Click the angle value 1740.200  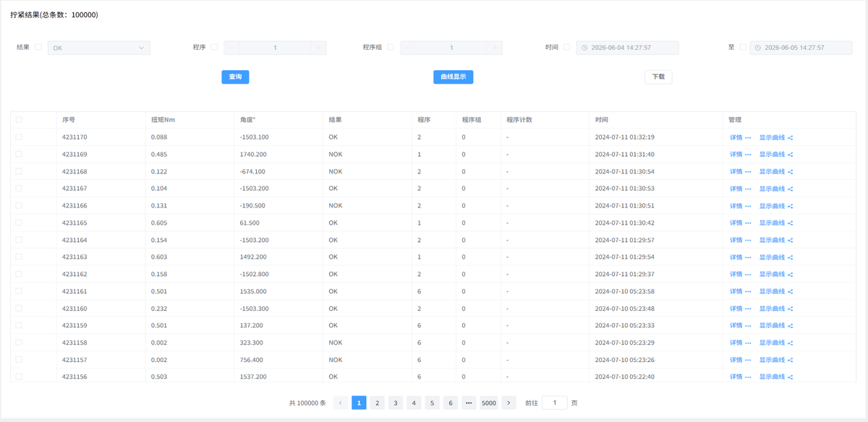[253, 154]
